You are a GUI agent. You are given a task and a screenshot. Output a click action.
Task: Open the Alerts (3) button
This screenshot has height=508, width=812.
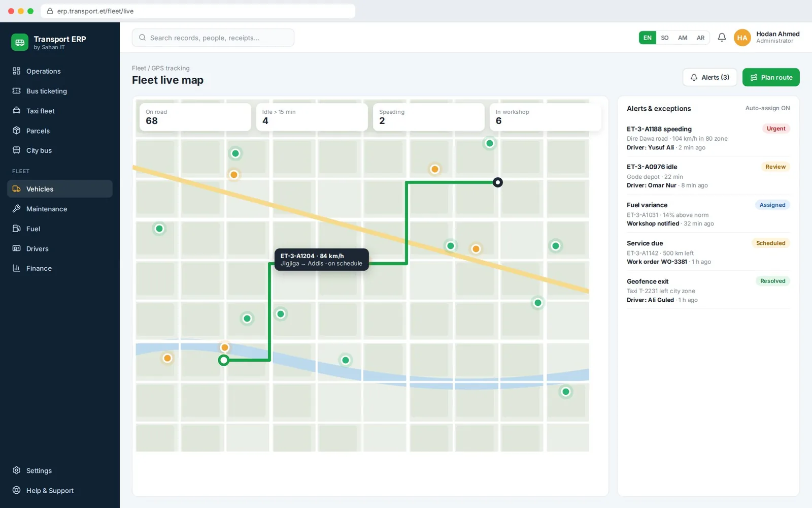click(x=710, y=77)
